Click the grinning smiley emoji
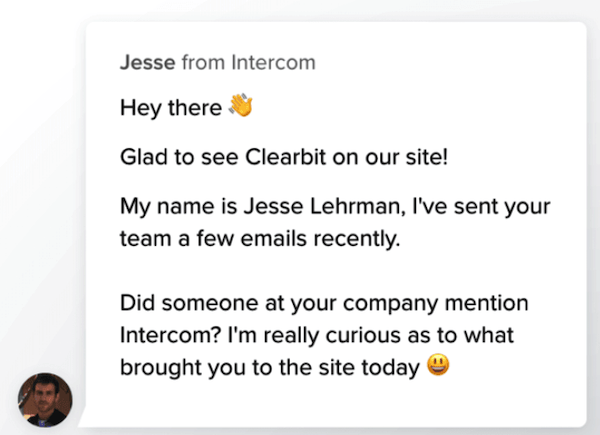The image size is (600, 435). coord(438,365)
